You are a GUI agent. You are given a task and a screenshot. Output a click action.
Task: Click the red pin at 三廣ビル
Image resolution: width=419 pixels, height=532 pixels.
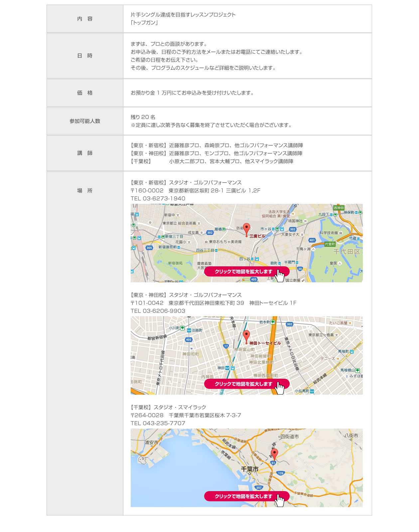click(246, 229)
